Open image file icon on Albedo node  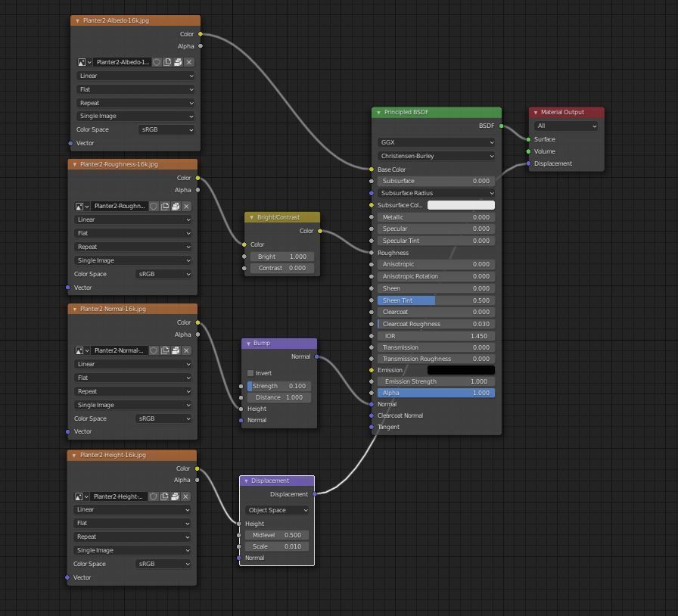(x=178, y=62)
